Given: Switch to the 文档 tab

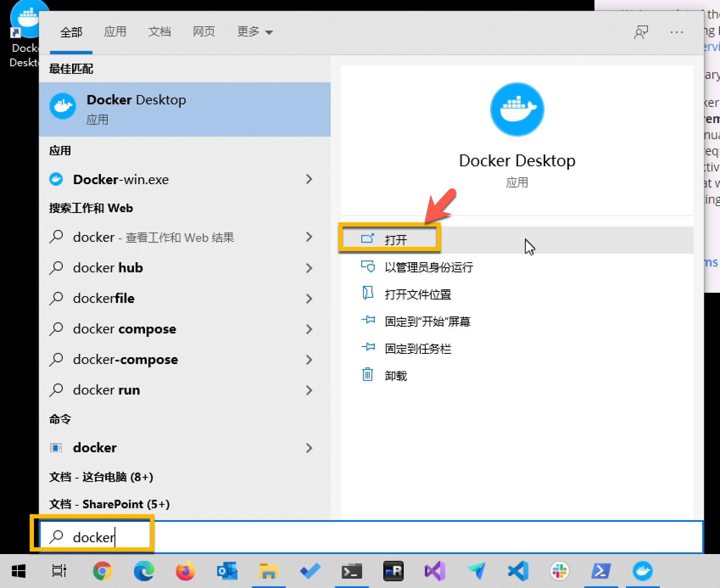Looking at the screenshot, I should [x=159, y=32].
